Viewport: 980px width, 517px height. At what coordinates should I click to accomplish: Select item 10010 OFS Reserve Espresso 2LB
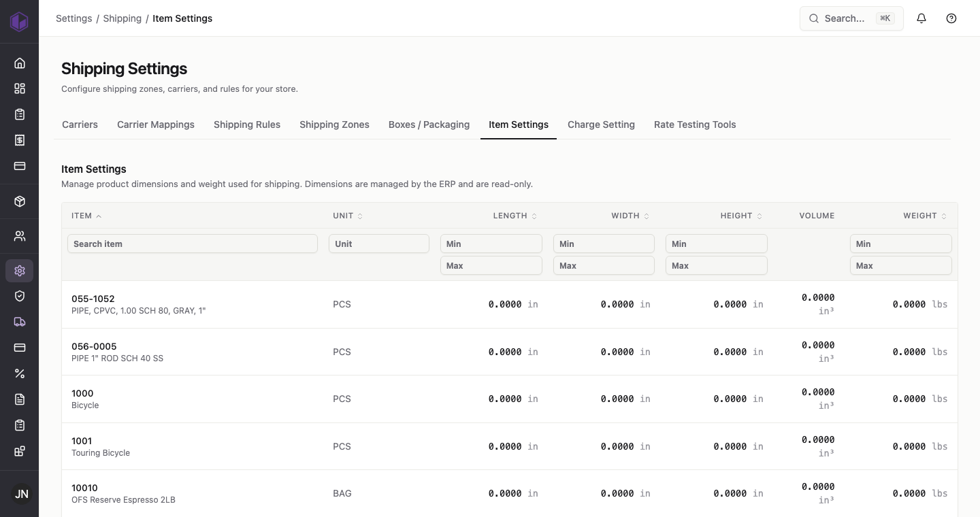pos(509,493)
